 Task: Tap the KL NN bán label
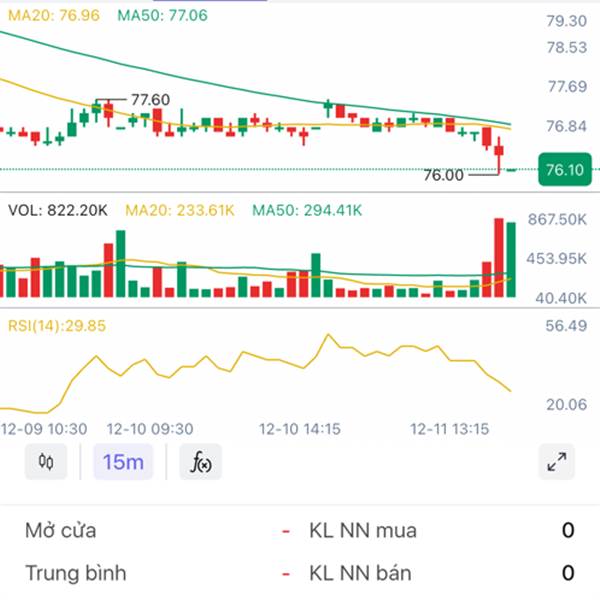(x=360, y=573)
